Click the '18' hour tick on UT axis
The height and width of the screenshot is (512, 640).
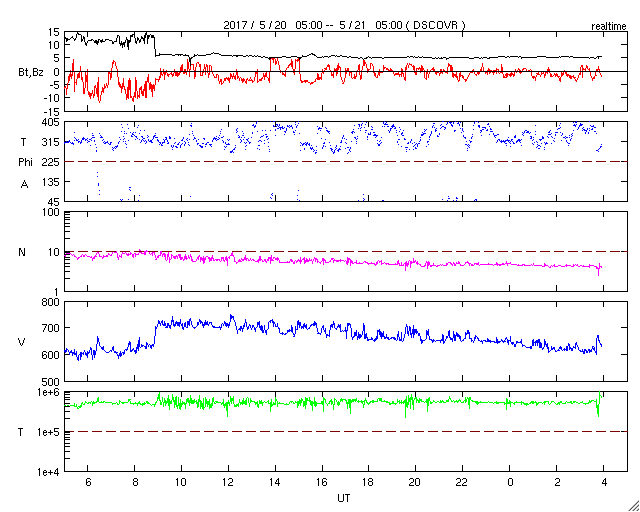tap(369, 482)
